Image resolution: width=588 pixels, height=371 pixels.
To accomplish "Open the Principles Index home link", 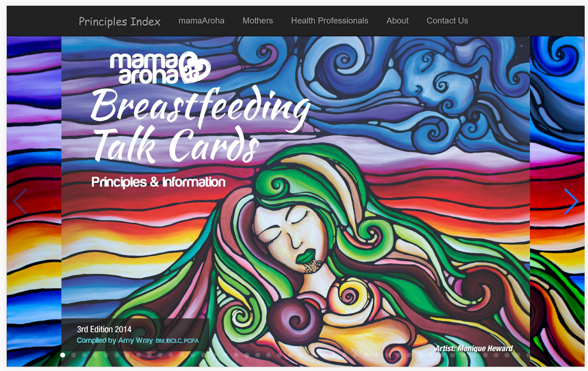I will click(x=120, y=21).
